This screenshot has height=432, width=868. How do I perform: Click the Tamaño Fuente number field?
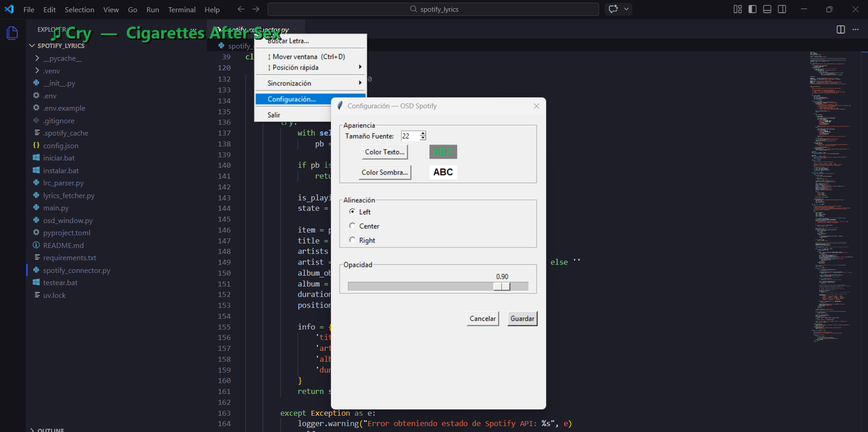click(410, 136)
